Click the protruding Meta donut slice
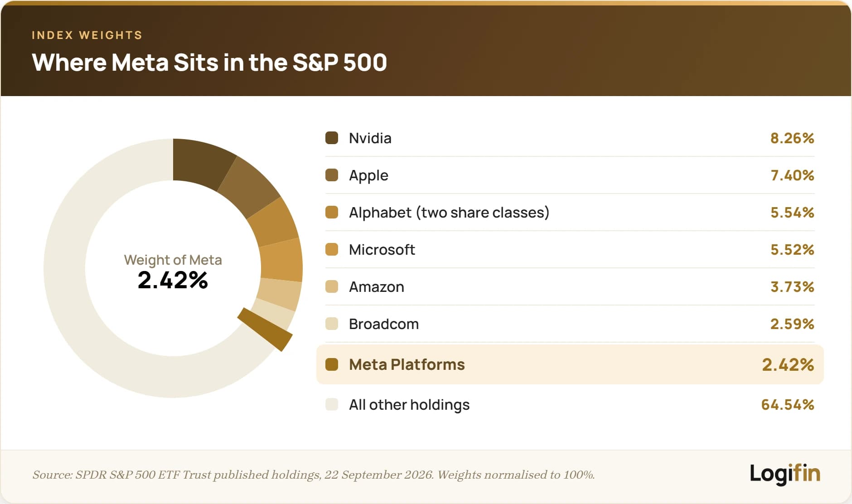This screenshot has width=852, height=504. [265, 330]
